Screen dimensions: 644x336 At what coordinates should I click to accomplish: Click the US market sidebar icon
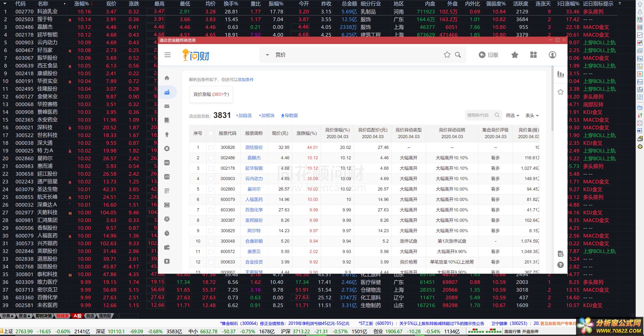167,177
